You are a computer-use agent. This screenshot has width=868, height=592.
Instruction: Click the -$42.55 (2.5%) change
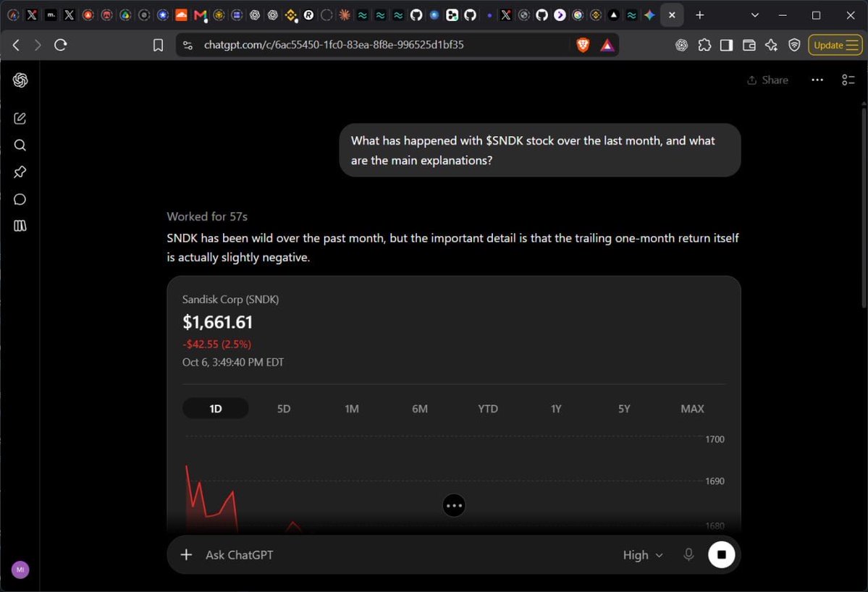tap(216, 344)
